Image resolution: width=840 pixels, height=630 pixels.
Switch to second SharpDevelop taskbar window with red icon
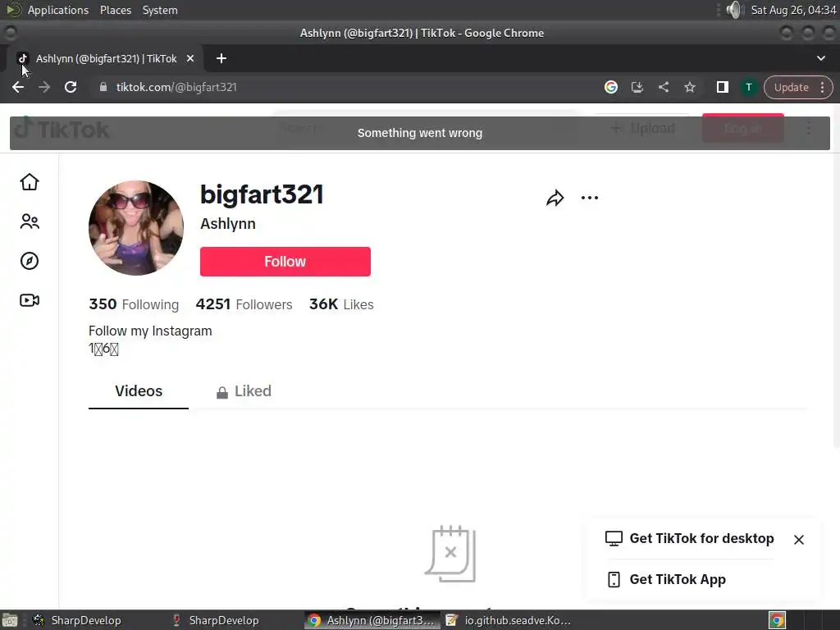pyautogui.click(x=216, y=620)
